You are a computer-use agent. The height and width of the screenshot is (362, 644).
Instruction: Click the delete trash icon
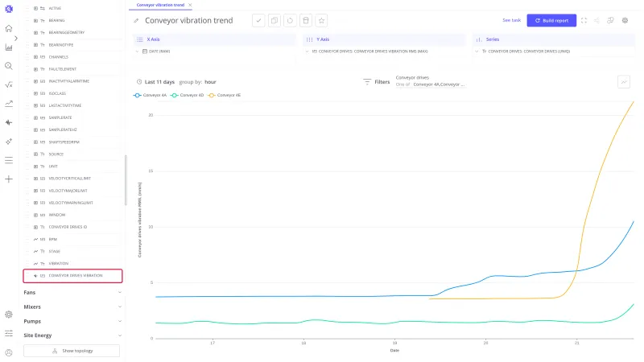tap(306, 21)
